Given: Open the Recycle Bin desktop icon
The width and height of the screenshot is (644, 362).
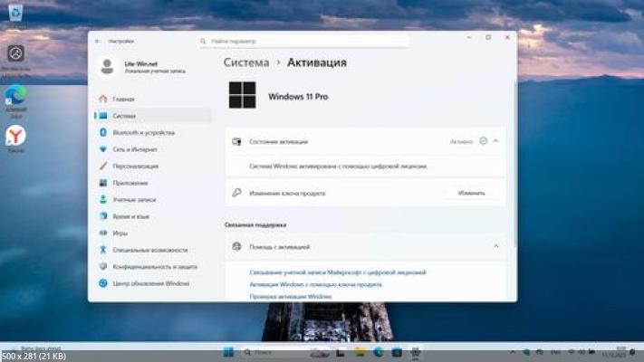Looking at the screenshot, I should (x=15, y=12).
